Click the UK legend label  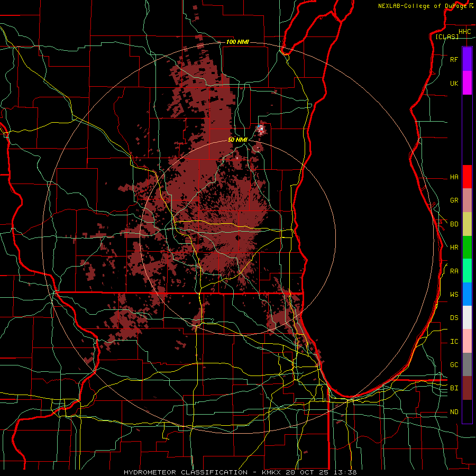coord(454,83)
